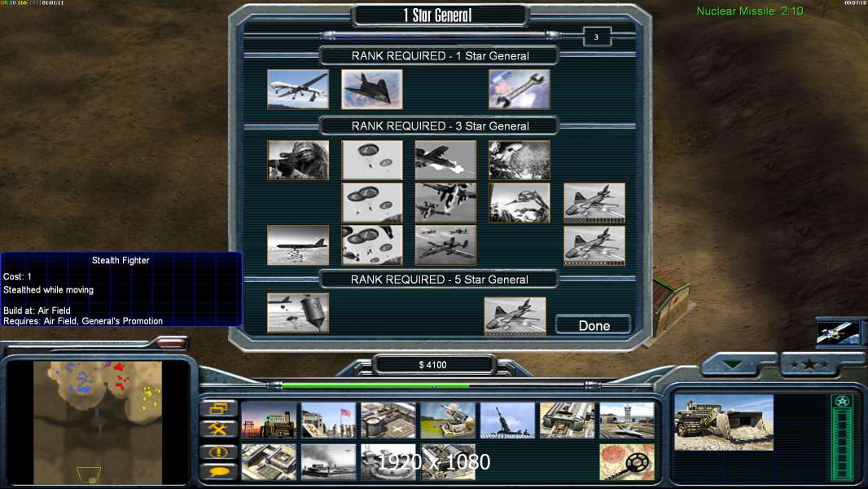868x489 pixels.
Task: Build the Barracks with American flag
Action: 328,421
